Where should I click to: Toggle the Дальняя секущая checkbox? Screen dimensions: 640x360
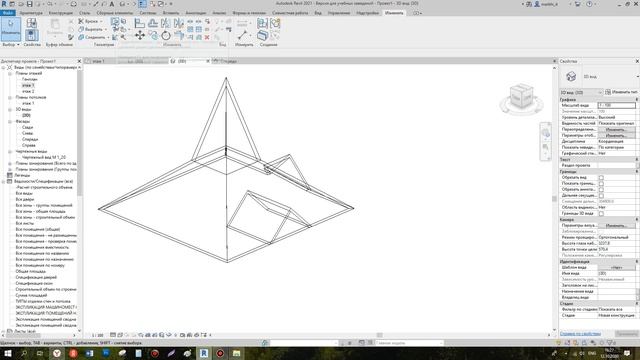tap(601, 196)
